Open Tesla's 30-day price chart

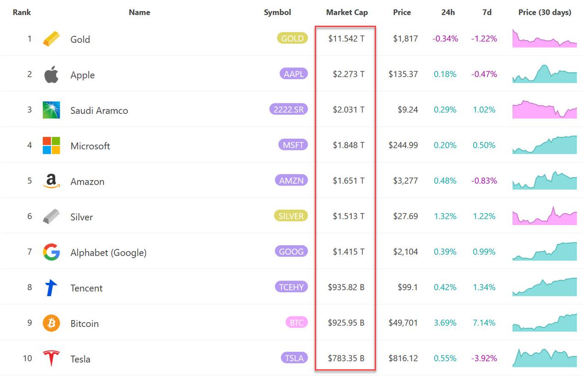pos(545,358)
